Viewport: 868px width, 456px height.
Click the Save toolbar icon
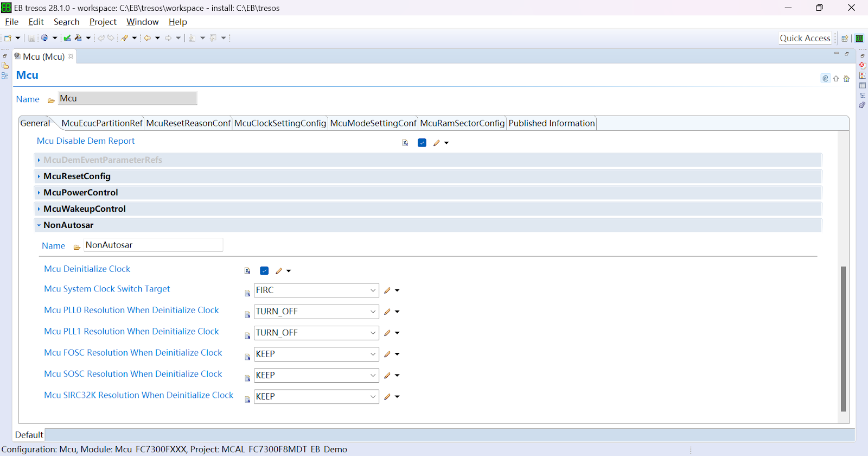(x=31, y=38)
